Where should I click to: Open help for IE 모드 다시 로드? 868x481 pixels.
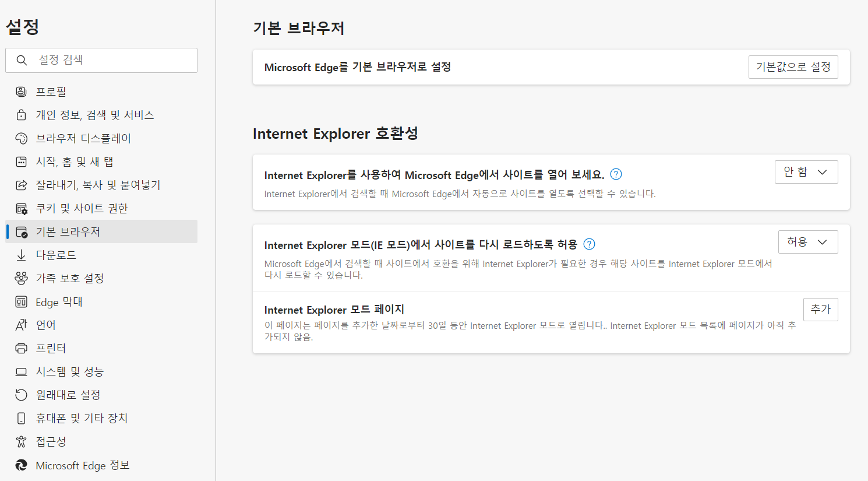pos(589,244)
